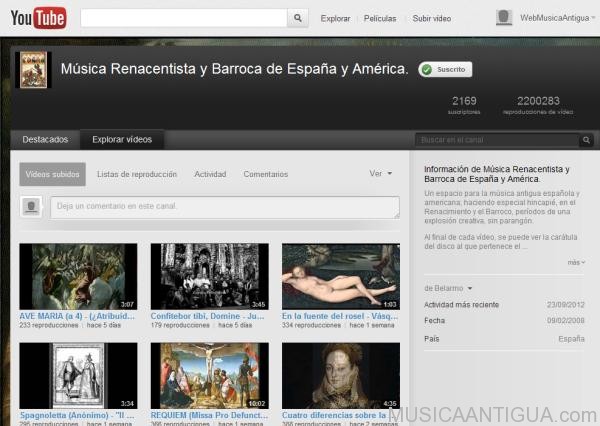Image resolution: width=600 pixels, height=426 pixels.
Task: Click the País value España
Action: (x=571, y=339)
